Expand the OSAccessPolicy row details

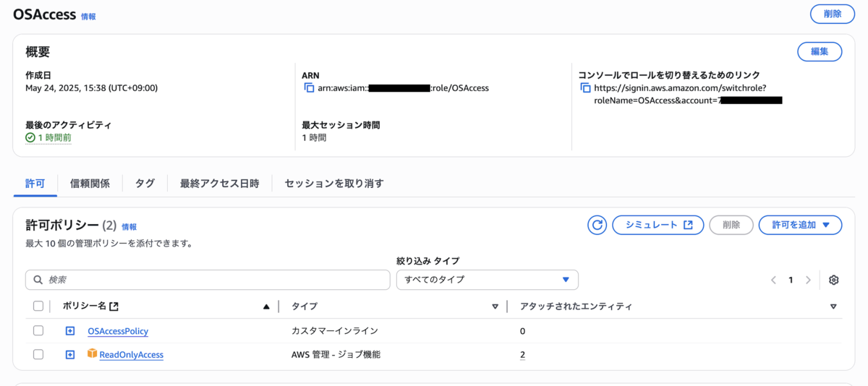point(70,330)
